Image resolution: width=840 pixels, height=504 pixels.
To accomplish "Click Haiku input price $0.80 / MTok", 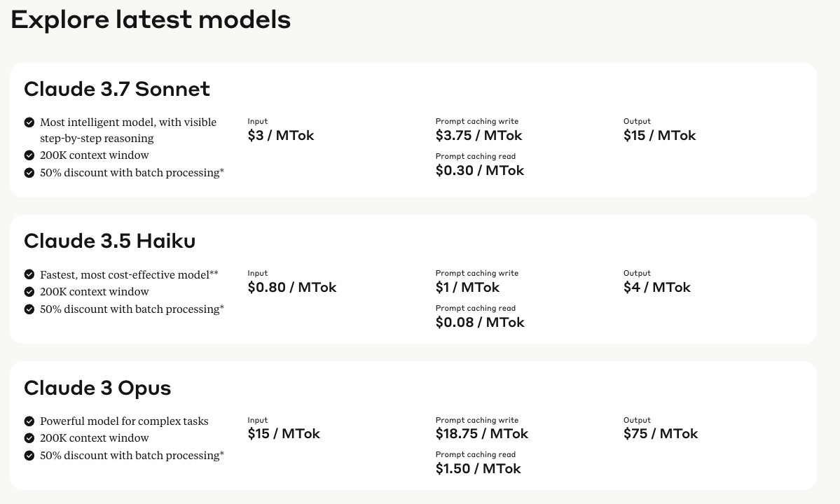I will 292,287.
